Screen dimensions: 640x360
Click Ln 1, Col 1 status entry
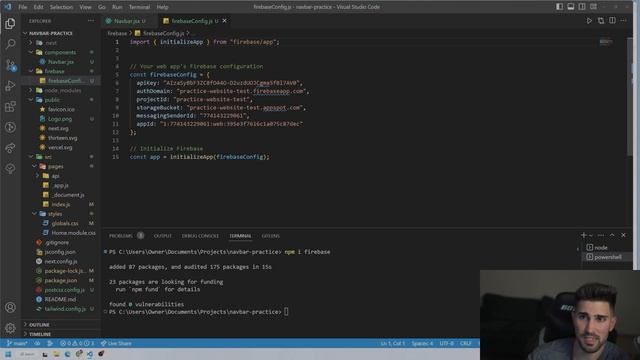click(393, 343)
